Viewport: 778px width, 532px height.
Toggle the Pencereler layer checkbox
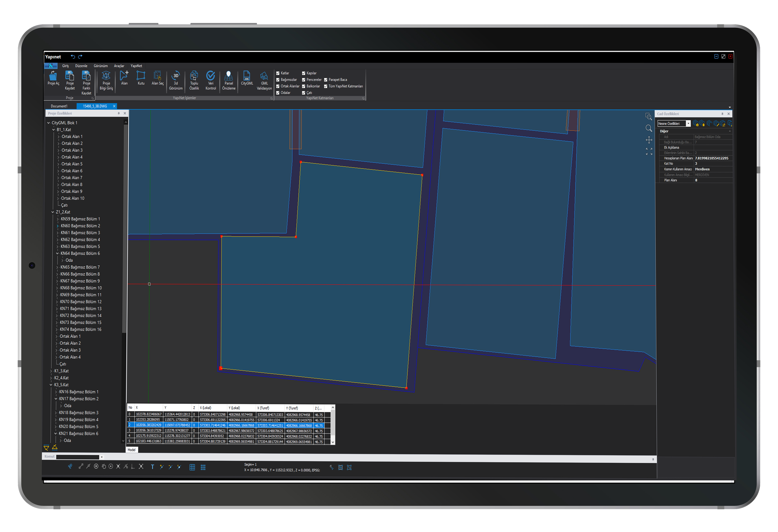coord(304,80)
